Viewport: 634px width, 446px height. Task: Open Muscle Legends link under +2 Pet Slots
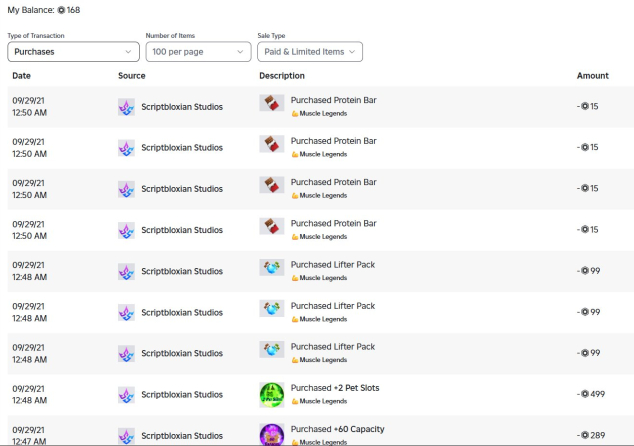tap(323, 402)
